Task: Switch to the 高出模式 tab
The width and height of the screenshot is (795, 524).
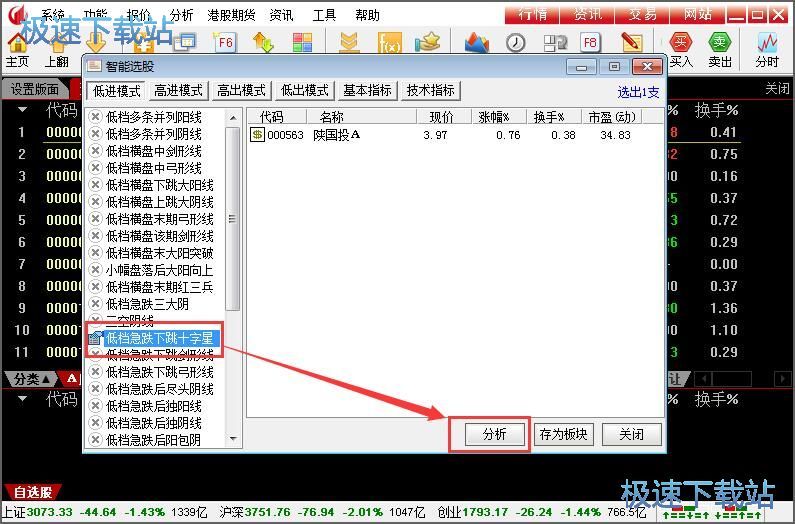Action: [x=241, y=91]
